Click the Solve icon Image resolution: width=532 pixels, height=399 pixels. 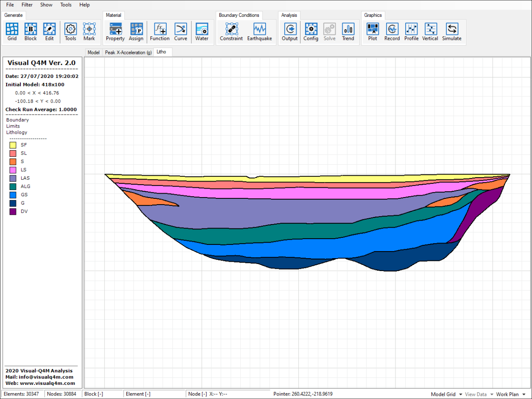[x=329, y=32]
